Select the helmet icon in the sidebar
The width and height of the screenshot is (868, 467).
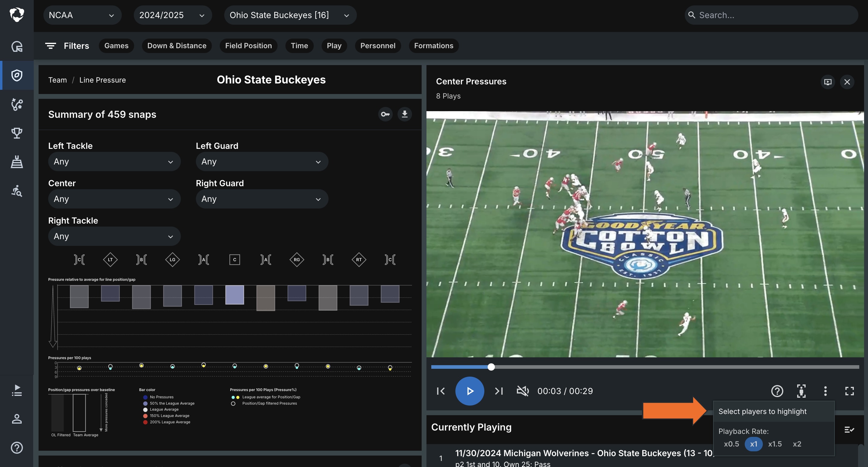pos(17,47)
